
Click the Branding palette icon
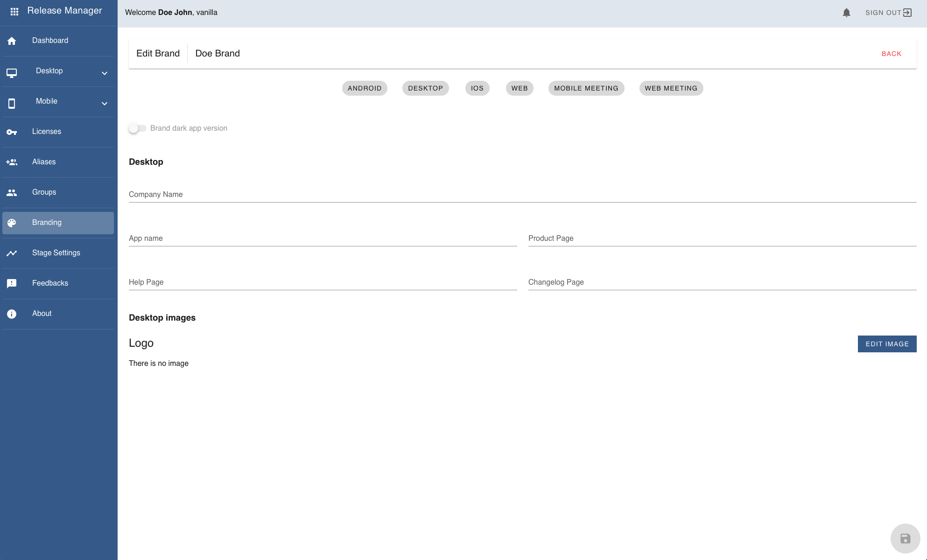(12, 223)
